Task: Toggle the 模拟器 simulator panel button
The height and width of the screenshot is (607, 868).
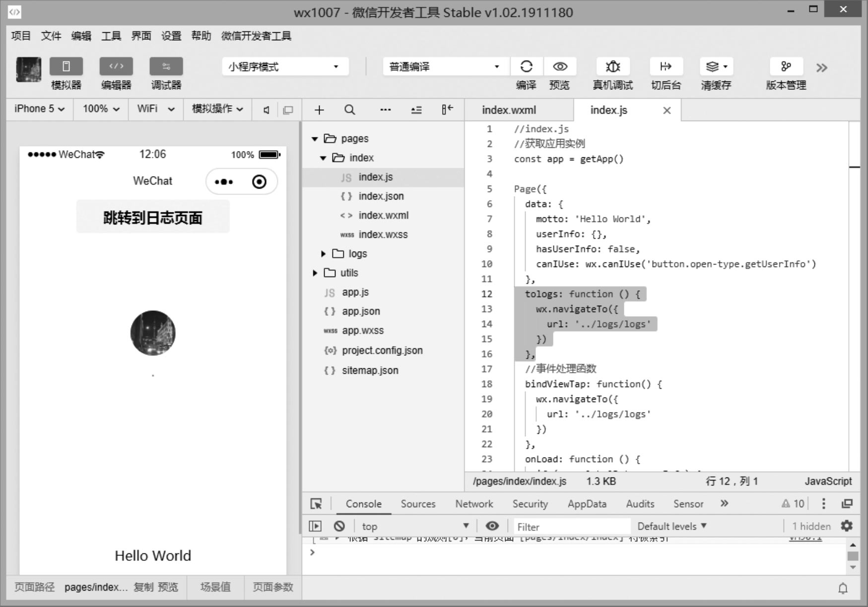Action: pyautogui.click(x=66, y=67)
